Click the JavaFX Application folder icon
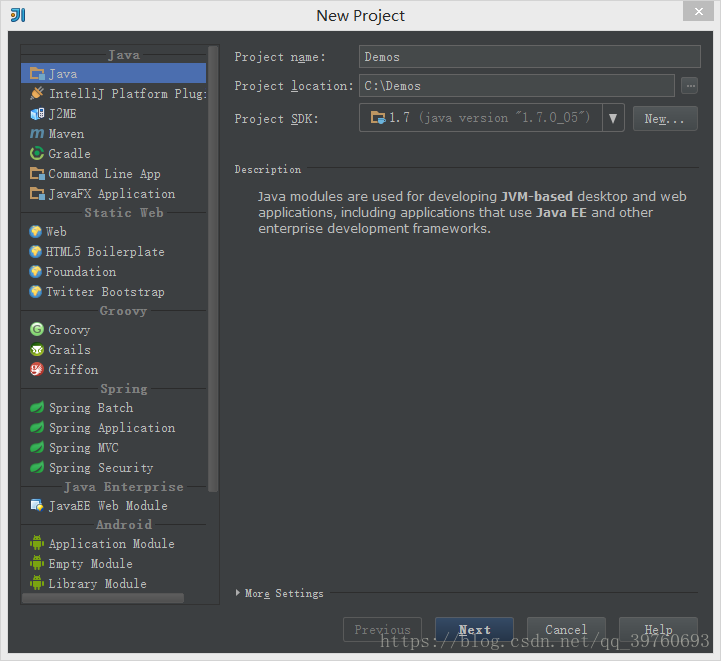 [37, 194]
